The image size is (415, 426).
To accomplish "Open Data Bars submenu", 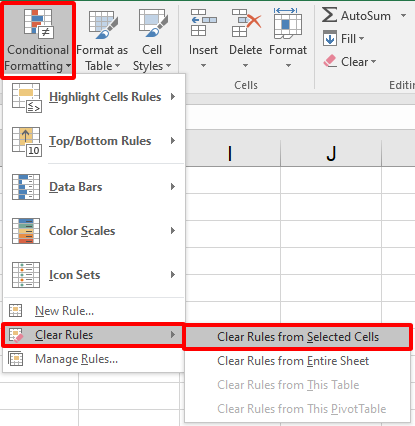I will click(94, 187).
